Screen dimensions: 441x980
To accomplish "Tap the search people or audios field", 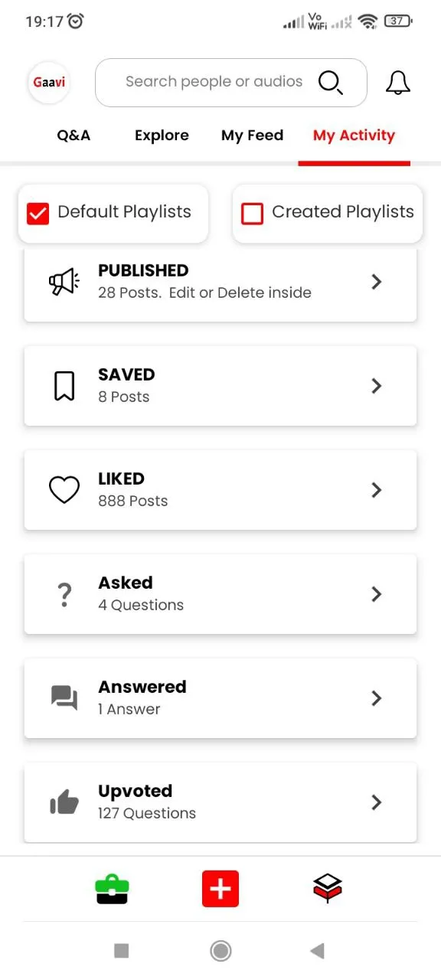I will [214, 82].
